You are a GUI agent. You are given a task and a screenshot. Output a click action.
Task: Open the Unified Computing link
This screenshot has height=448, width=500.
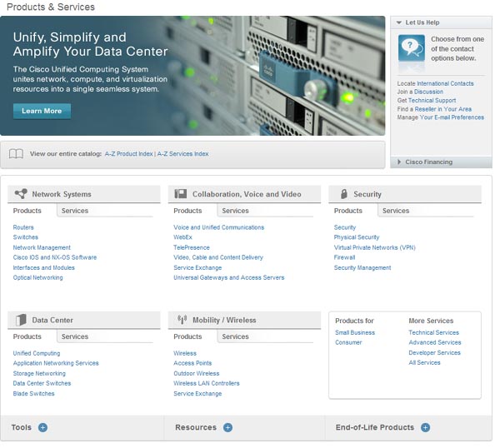pyautogui.click(x=37, y=353)
